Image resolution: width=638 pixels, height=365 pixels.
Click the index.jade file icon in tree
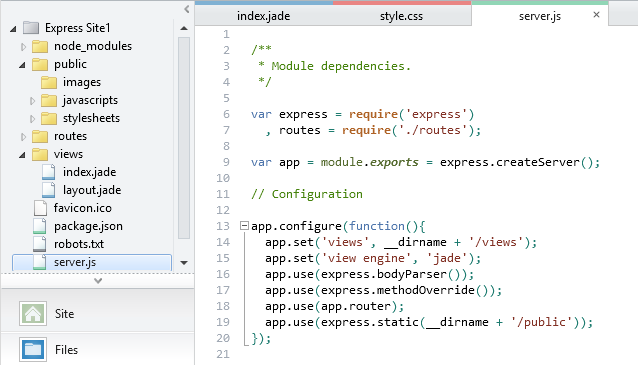click(48, 172)
